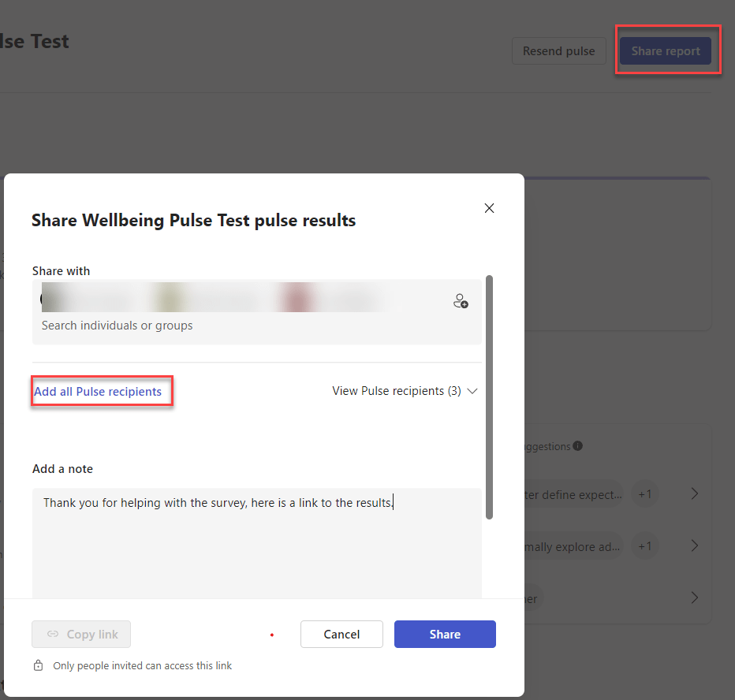Screen dimensions: 735x700
Task: Open the chevron for the 'explore ad...' suggestion row
Action: (x=694, y=546)
